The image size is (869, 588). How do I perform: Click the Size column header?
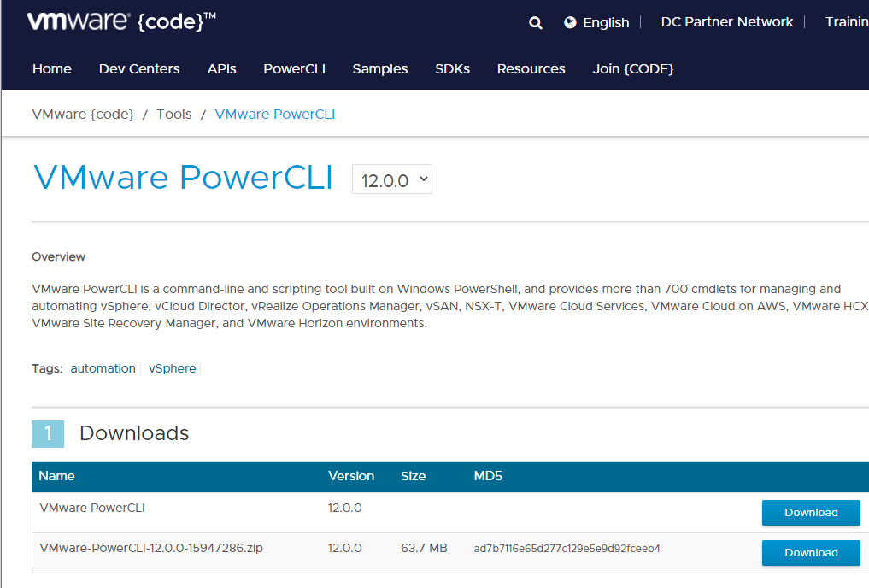coord(413,476)
